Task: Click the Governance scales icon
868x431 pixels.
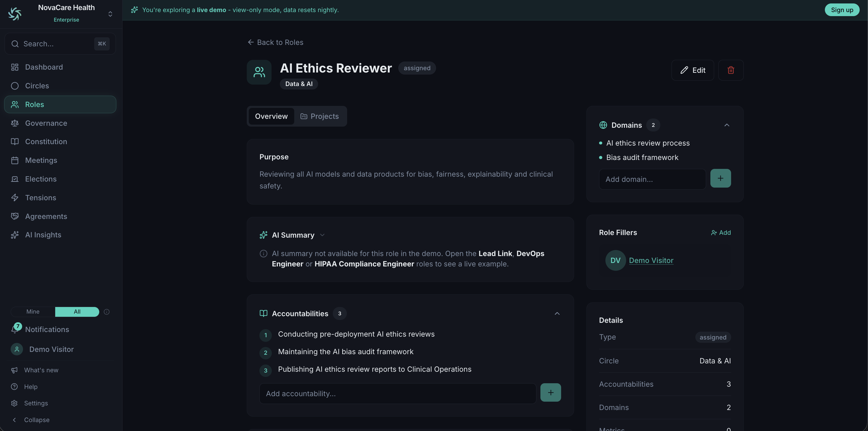Action: (x=14, y=123)
